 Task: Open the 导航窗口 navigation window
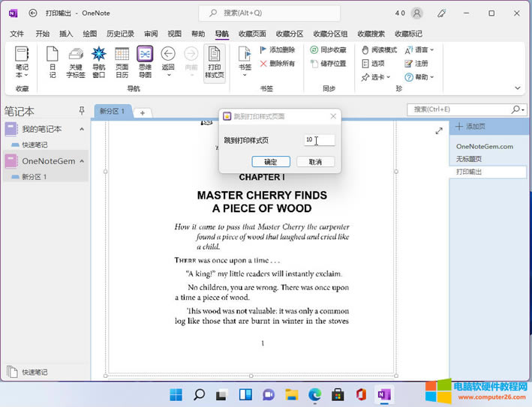(98, 61)
